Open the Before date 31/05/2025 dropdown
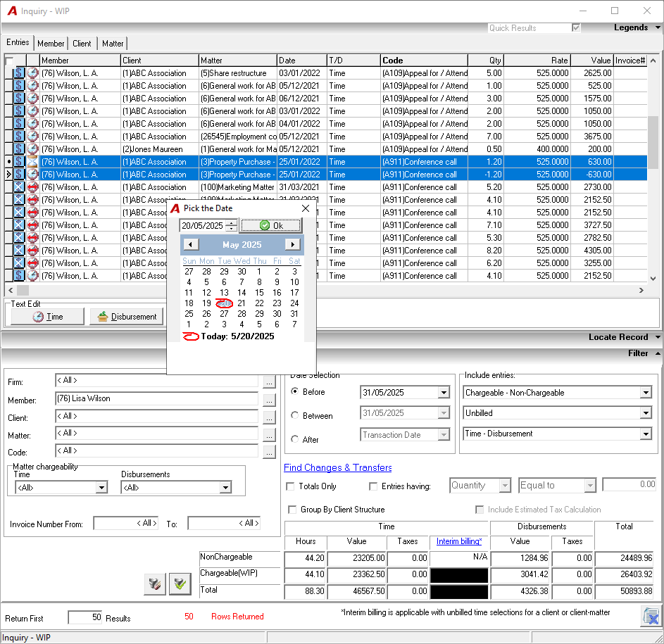This screenshot has height=644, width=664. [x=444, y=393]
